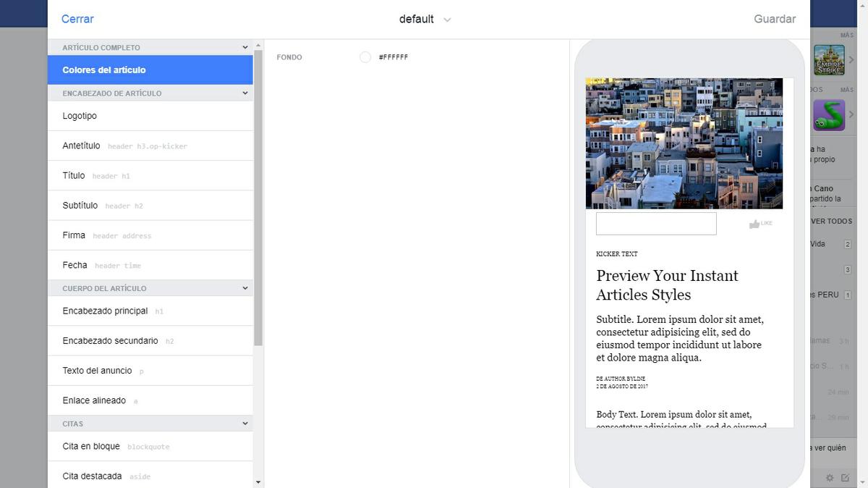Open the Empire Strike game icon

(x=829, y=60)
